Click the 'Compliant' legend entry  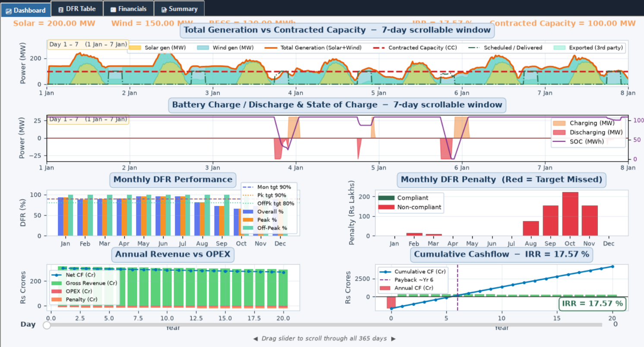coord(404,198)
